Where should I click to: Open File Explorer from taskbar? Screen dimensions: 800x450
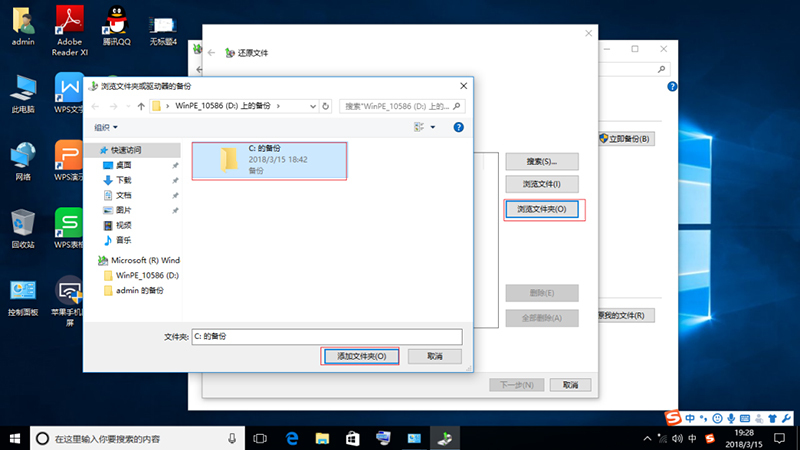[x=322, y=438]
